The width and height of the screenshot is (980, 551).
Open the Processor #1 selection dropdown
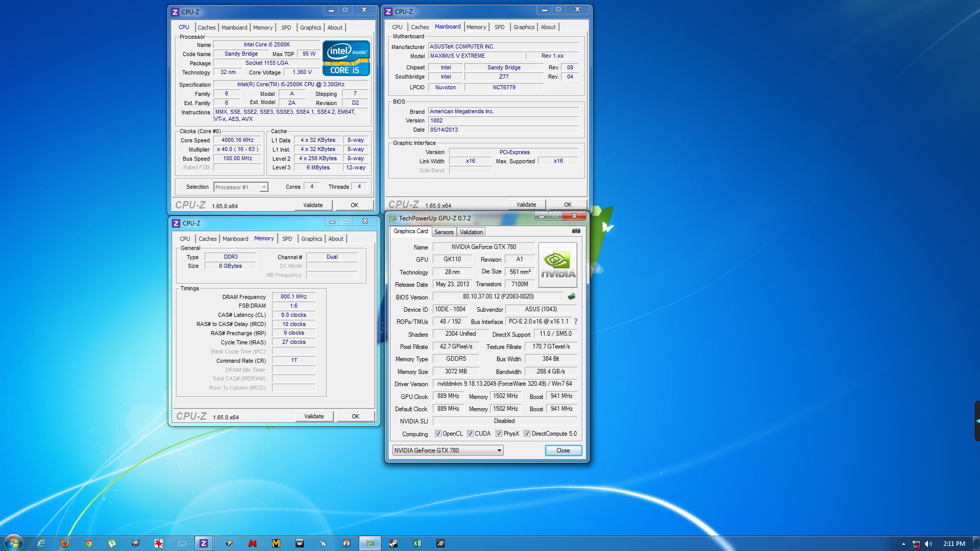240,187
